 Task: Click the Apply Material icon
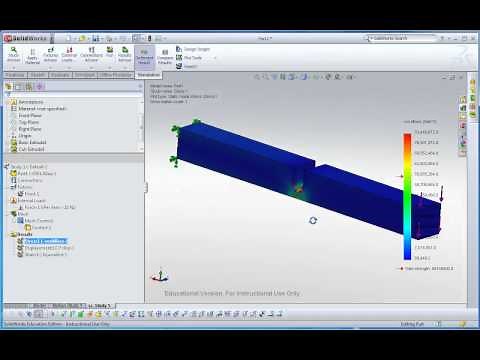(x=32, y=56)
